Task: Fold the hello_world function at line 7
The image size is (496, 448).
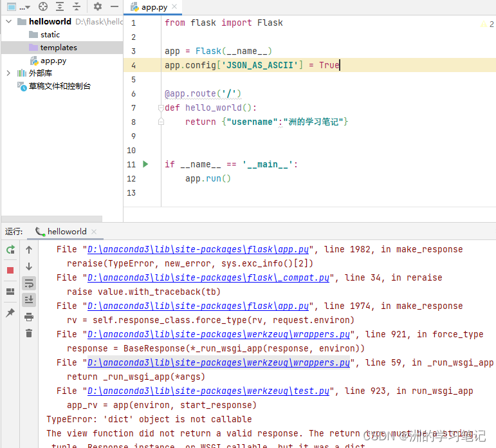Action: point(161,107)
